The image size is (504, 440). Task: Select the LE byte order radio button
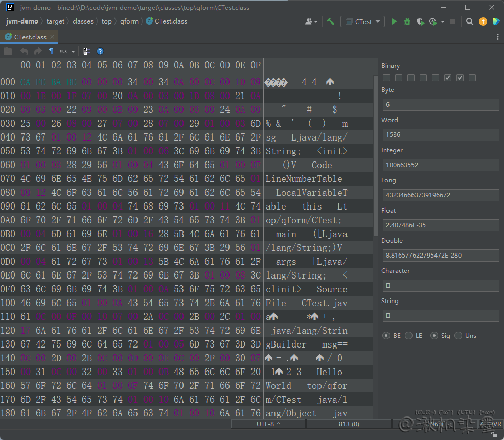tap(409, 336)
